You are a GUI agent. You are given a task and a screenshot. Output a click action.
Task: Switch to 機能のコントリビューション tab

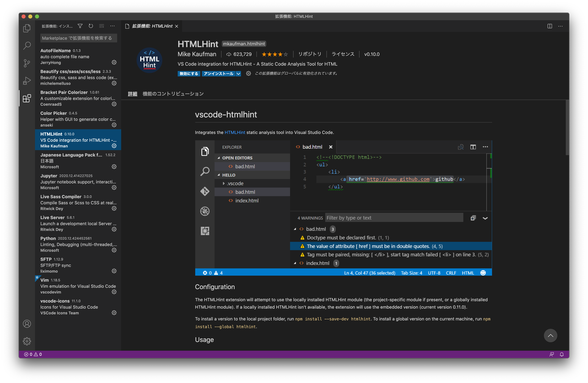(173, 94)
